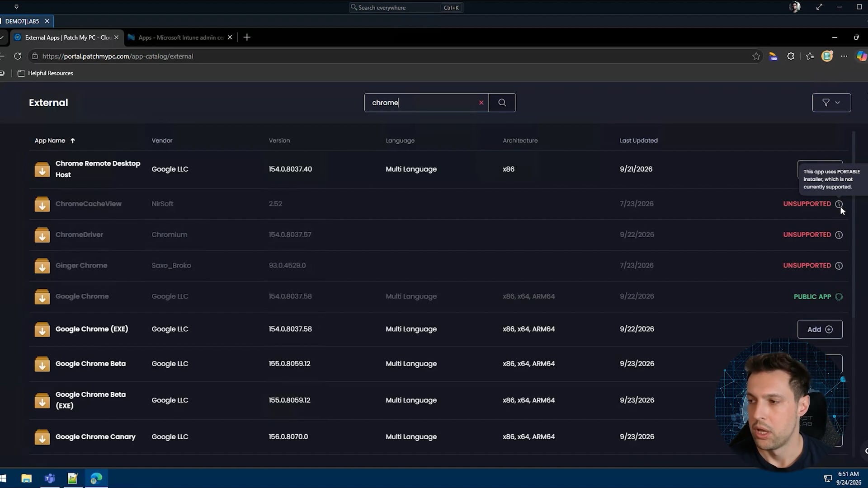This screenshot has width=868, height=488.
Task: Click the Architecture column header
Action: pyautogui.click(x=520, y=141)
